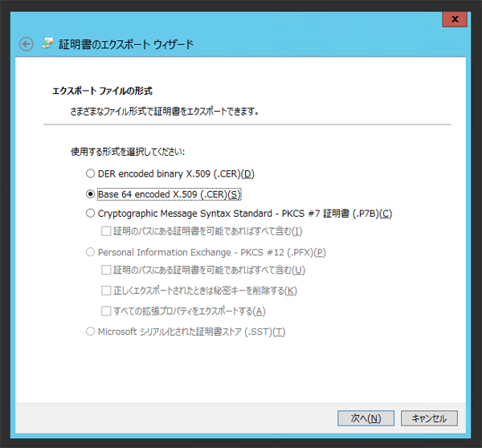Image resolution: width=482 pixels, height=448 pixels.
Task: Click the 次へ(N) button
Action: (x=366, y=418)
